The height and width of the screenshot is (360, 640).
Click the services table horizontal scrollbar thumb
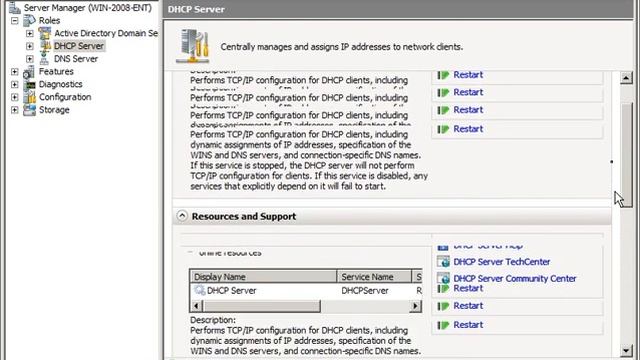tap(262, 306)
